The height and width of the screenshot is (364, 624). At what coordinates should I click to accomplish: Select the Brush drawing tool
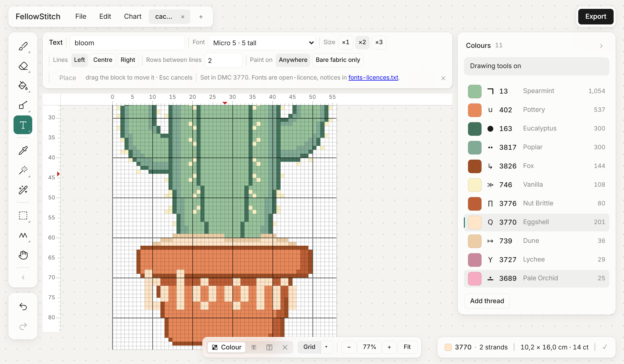click(23, 47)
